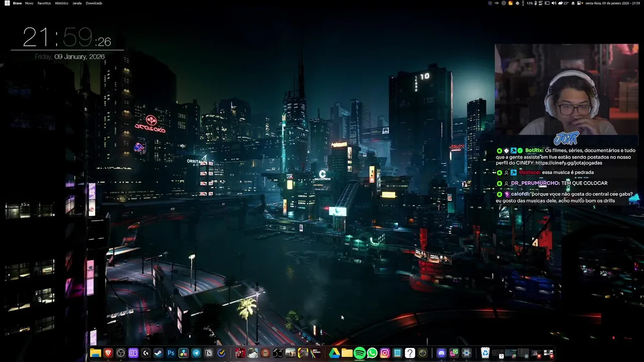Launch the Red Dead Redemption game shortcut
Viewport: 644px width, 362px height.
[x=240, y=353]
